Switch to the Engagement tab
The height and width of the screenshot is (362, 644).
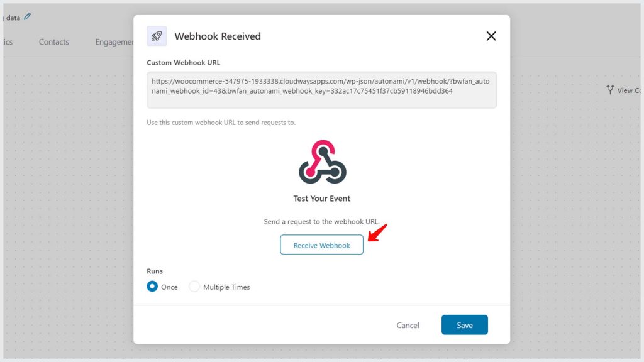point(114,42)
